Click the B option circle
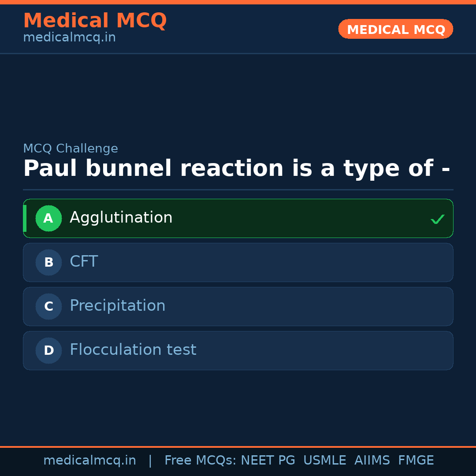 (48, 262)
